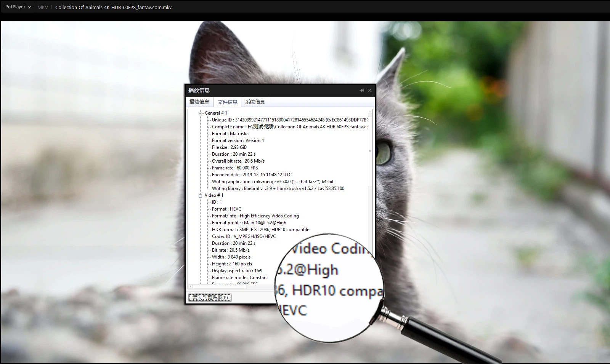The height and width of the screenshot is (364, 610).
Task: Click the vertical scrollbar up arrow
Action: 370,112
